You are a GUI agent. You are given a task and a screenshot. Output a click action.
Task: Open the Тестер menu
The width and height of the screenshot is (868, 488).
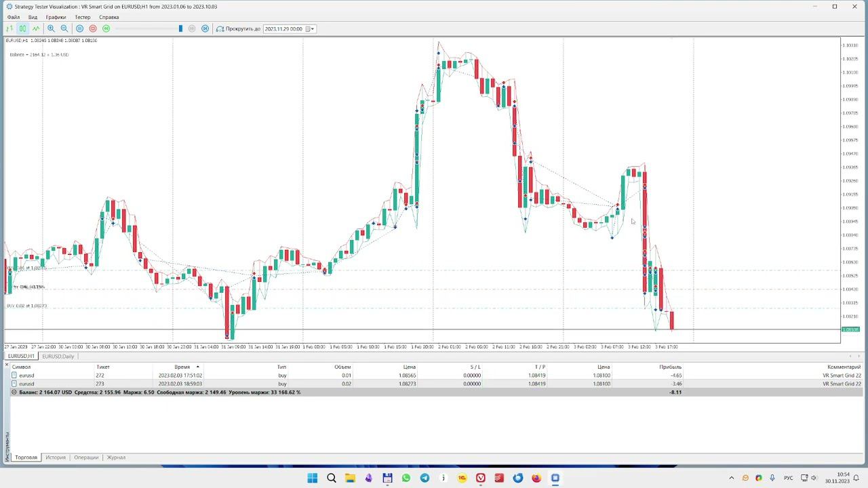point(82,17)
